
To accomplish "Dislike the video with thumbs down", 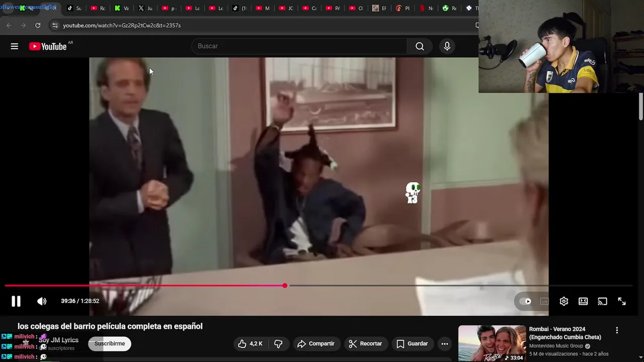I will [x=278, y=344].
